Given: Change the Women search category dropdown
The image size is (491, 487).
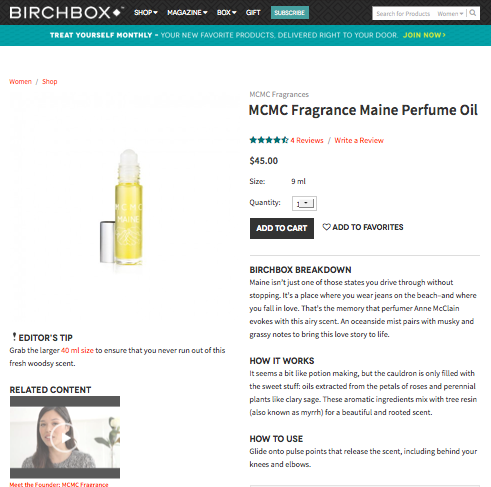Looking at the screenshot, I should click(450, 14).
